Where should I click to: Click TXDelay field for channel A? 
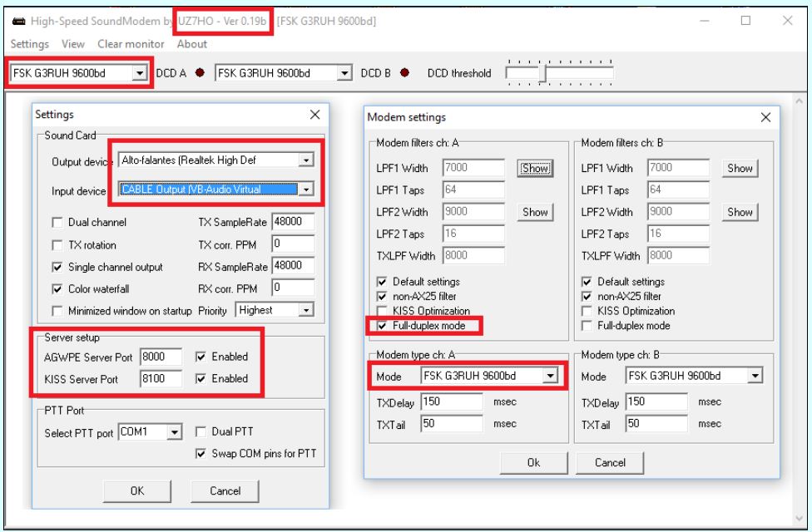pos(452,401)
